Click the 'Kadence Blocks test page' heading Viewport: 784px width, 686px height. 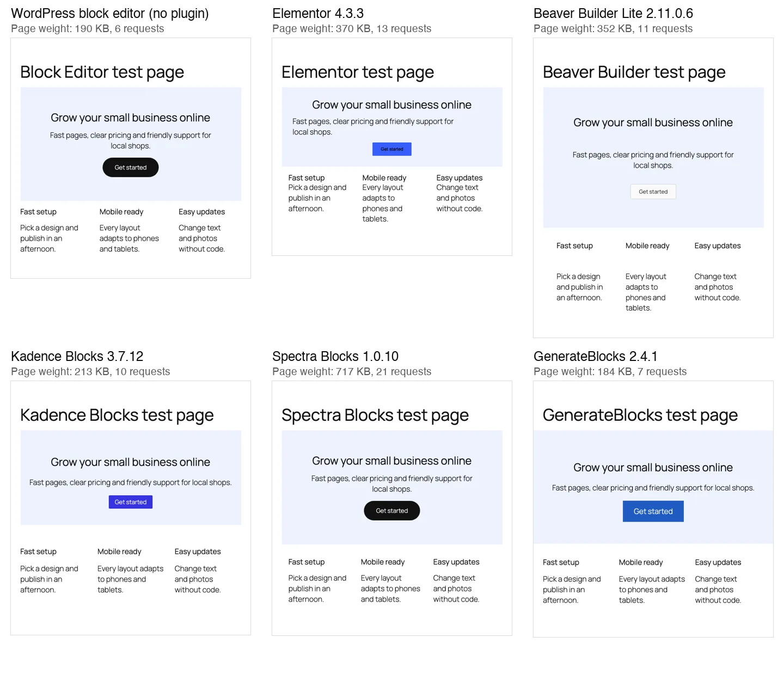pos(117,415)
